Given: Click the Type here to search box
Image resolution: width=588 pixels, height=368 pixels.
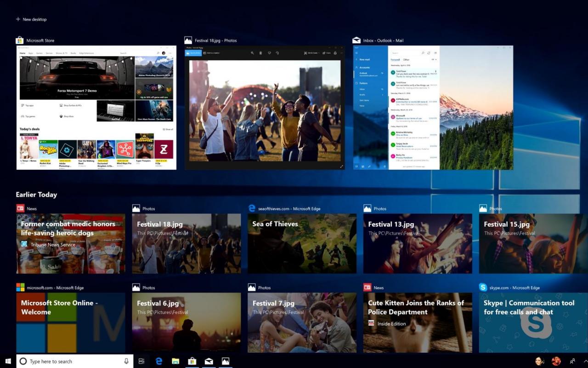Looking at the screenshot, I should pyautogui.click(x=74, y=361).
